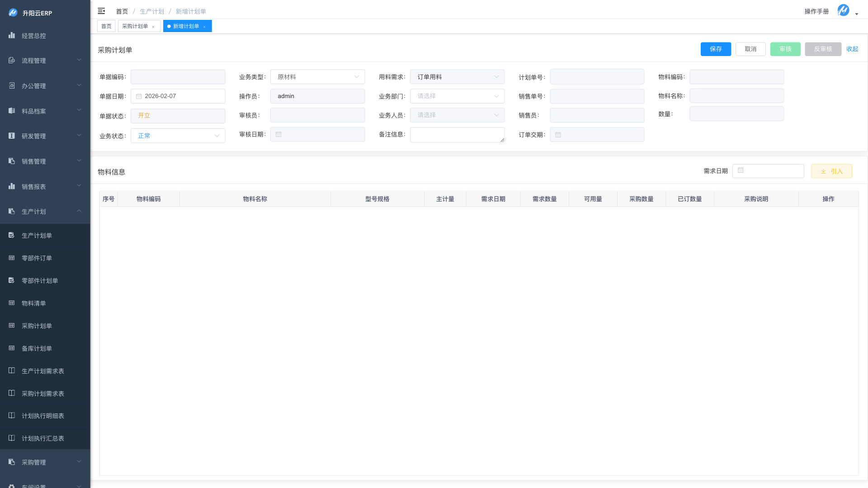Click the sidebar collapse hamburger icon
Image resolution: width=868 pixels, height=488 pixels.
pos(101,11)
